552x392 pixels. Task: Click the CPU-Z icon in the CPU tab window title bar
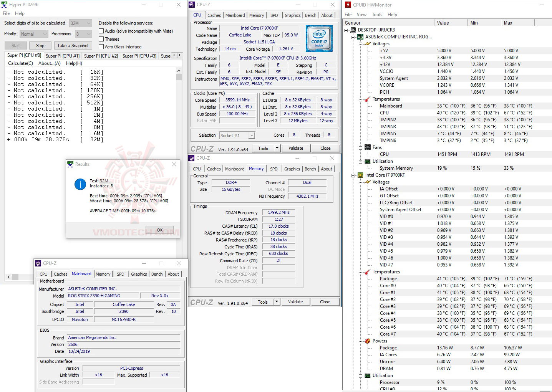pyautogui.click(x=192, y=5)
